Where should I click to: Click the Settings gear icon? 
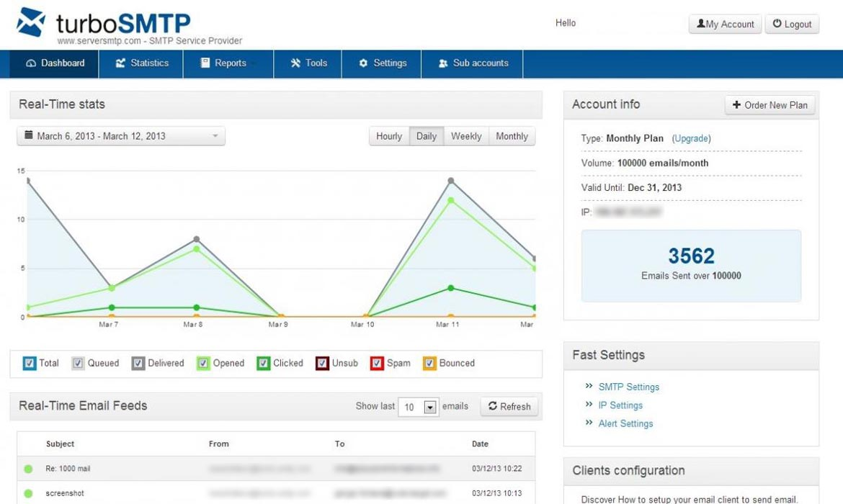tap(363, 63)
